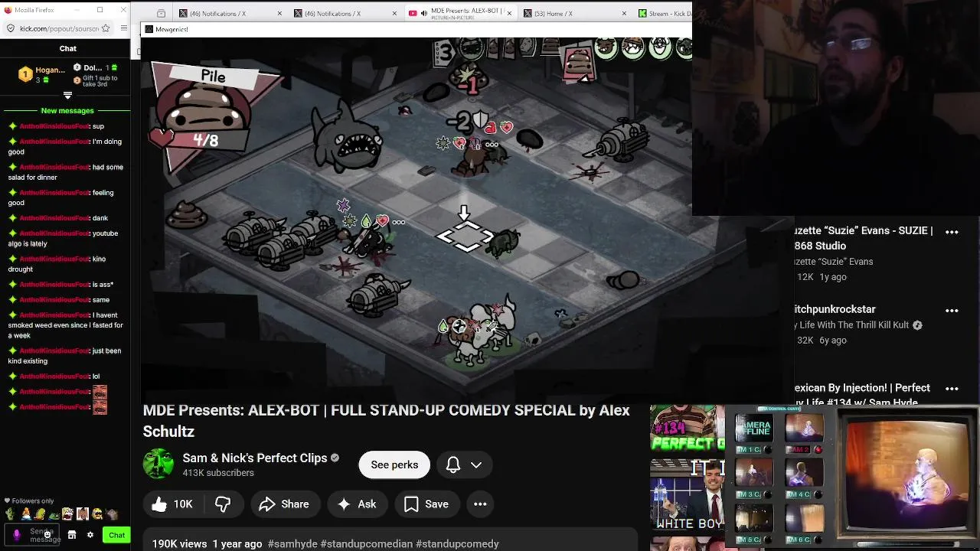Open the Firefox hamburger menu in chat popout
Screen dimensions: 980x551
pyautogui.click(x=124, y=28)
